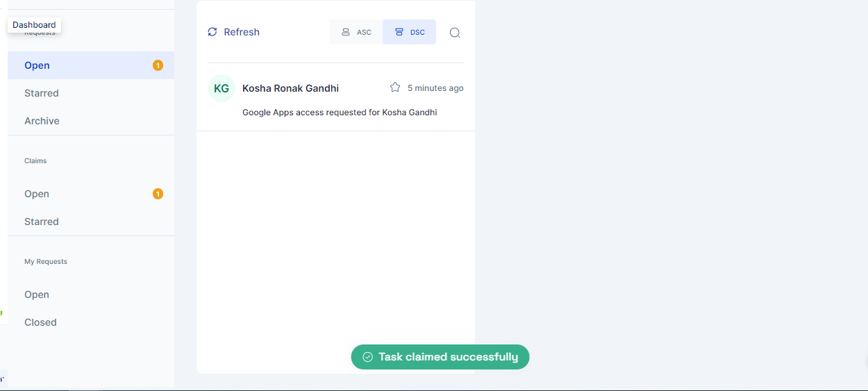View Closed under My Requests
Image resolution: width=868 pixels, height=391 pixels.
click(40, 322)
